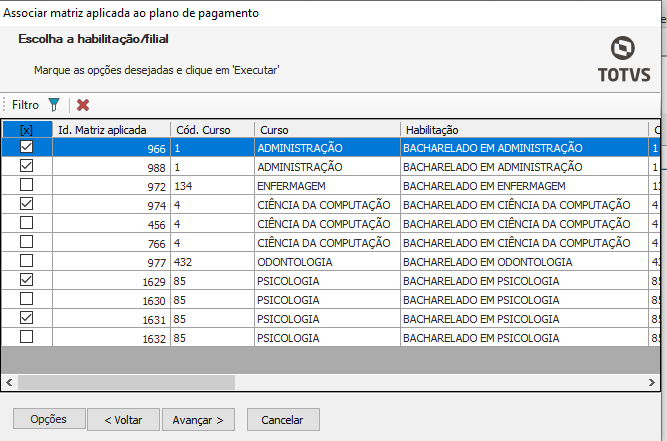Check the checkbox for matriz 972 Enfermagem
Image resolution: width=667 pixels, height=441 pixels.
tap(27, 186)
